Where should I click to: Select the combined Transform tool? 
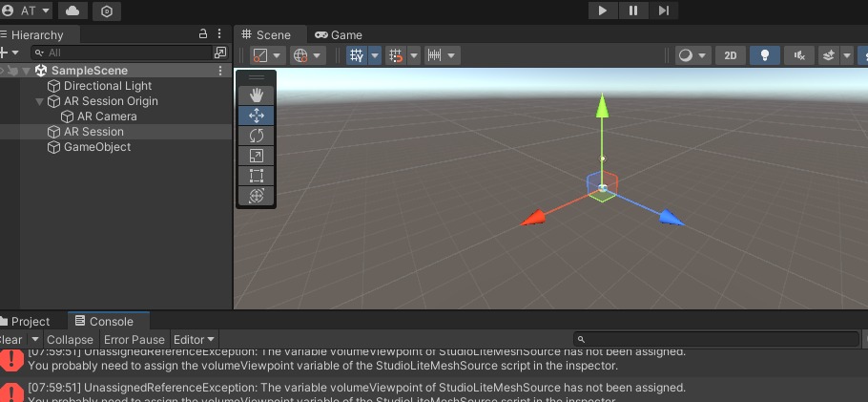click(256, 196)
